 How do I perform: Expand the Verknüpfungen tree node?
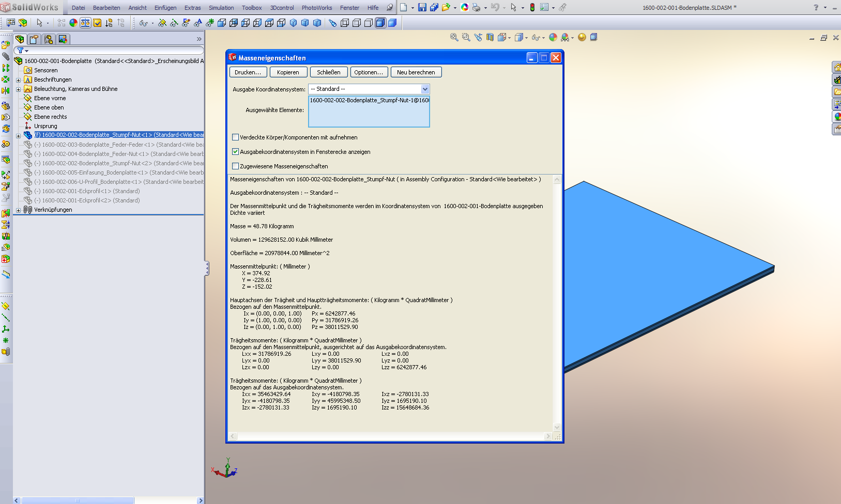click(19, 210)
